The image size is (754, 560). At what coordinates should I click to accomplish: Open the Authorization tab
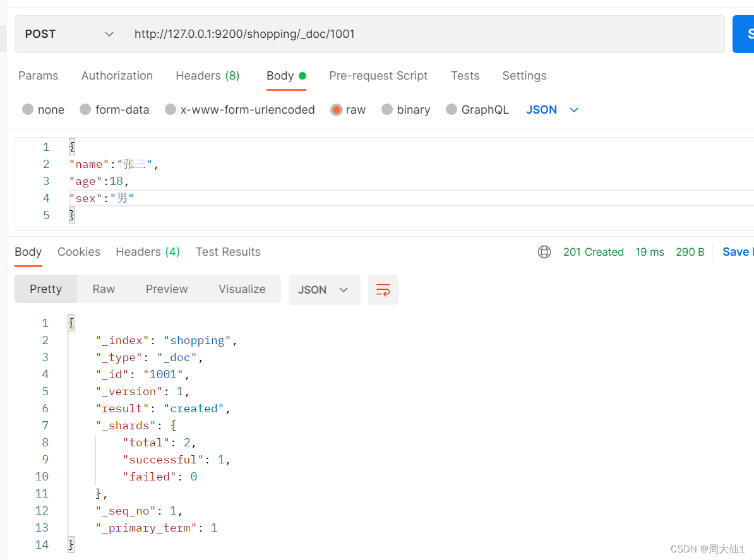coord(117,76)
